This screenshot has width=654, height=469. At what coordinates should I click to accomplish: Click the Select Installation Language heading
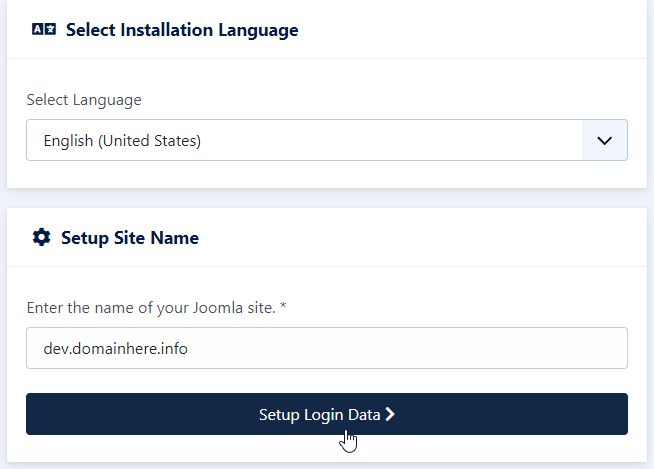point(182,30)
